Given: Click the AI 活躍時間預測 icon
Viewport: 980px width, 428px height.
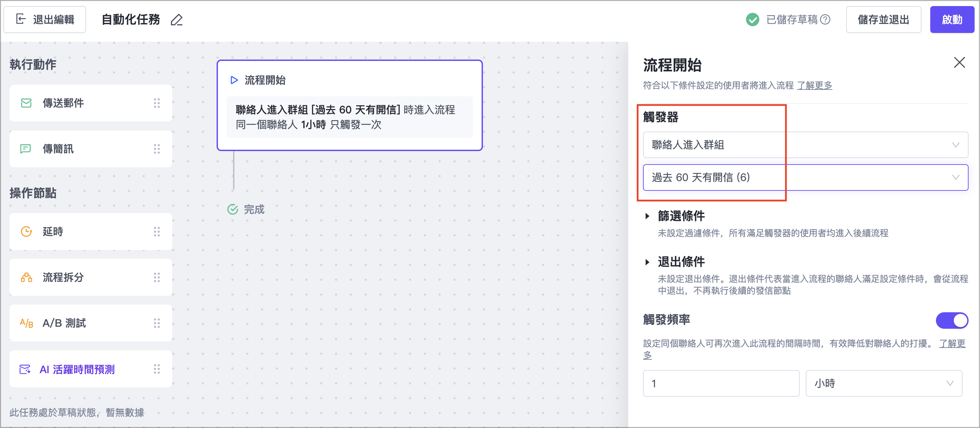Looking at the screenshot, I should [25, 369].
